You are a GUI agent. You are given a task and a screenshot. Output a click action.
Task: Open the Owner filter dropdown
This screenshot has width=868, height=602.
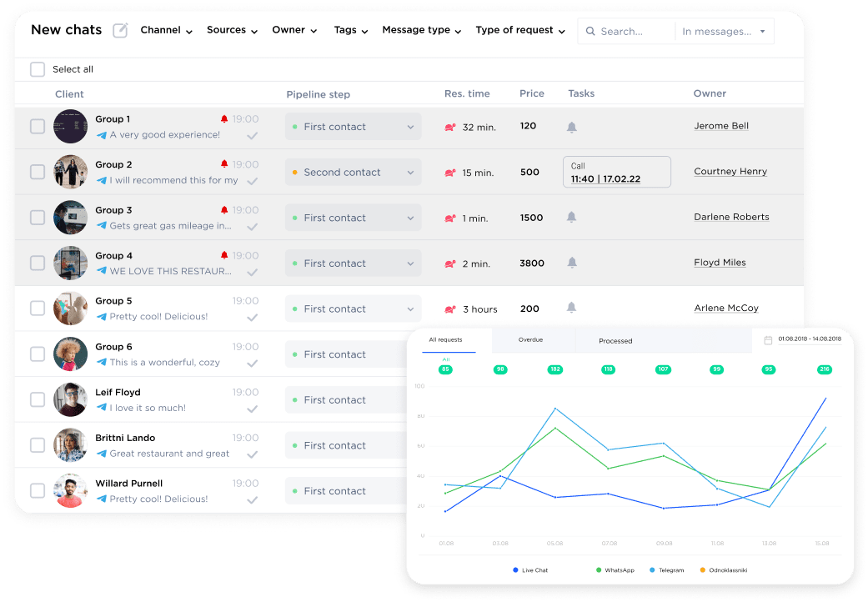(294, 30)
